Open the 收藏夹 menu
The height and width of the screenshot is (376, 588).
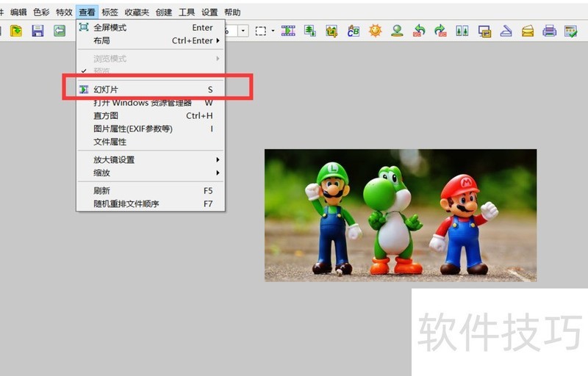tap(137, 12)
